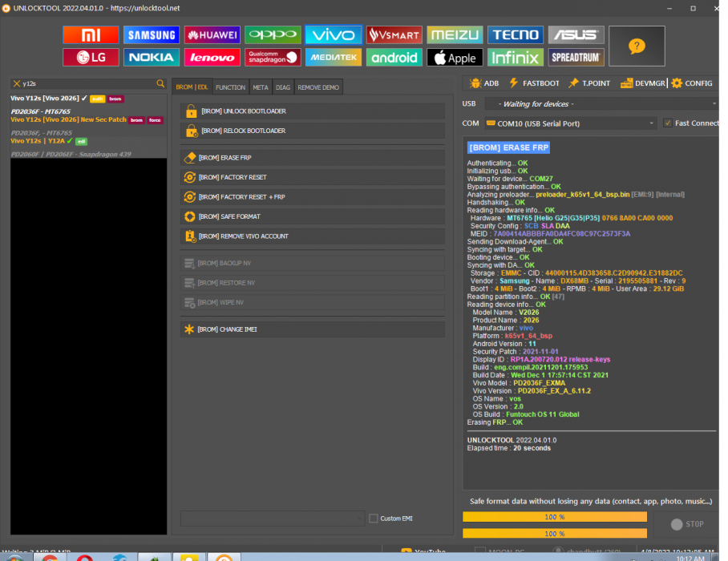Viewport: 728px width, 561px height.
Task: Click the search magnifier icon
Action: [x=160, y=83]
